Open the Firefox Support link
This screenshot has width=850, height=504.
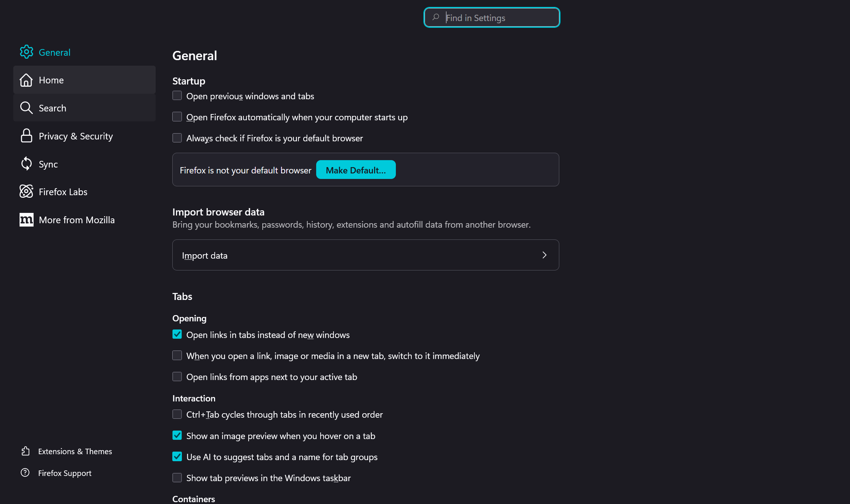pos(65,473)
